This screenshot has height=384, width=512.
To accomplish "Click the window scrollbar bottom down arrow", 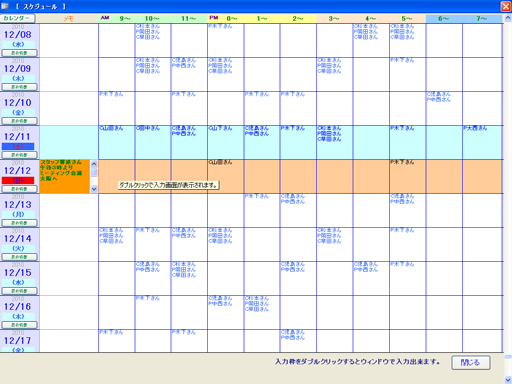I will 508,380.
